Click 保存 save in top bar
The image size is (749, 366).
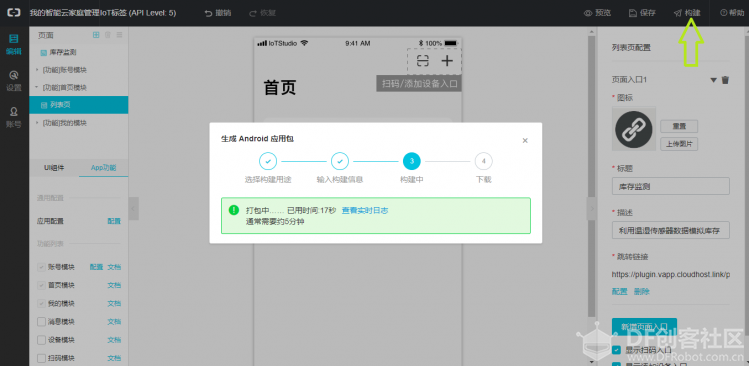click(x=642, y=13)
